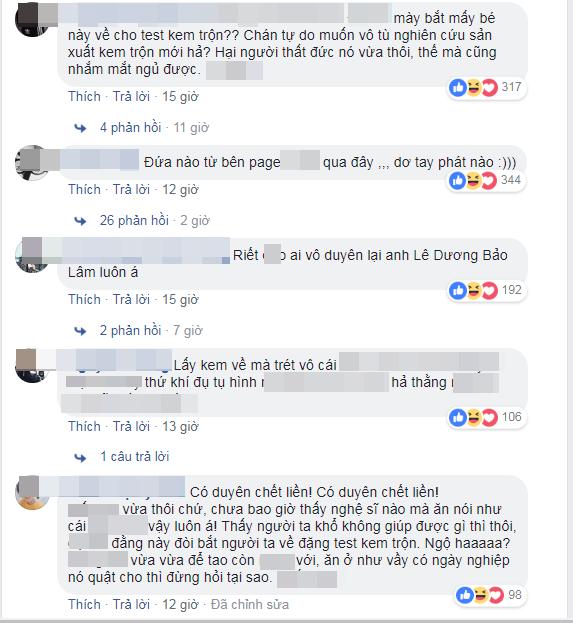Expand the 2 phản hồi replies
This screenshot has width=573, height=623.
[130, 331]
